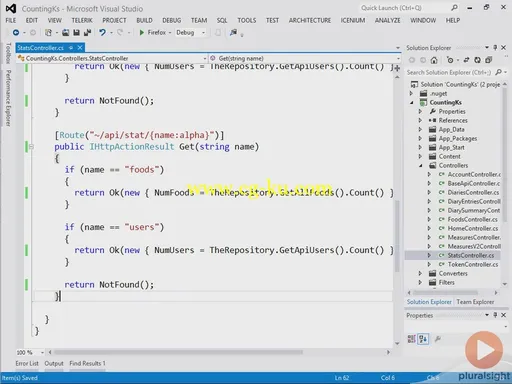
Task: Open the Error List tab
Action: click(27, 363)
